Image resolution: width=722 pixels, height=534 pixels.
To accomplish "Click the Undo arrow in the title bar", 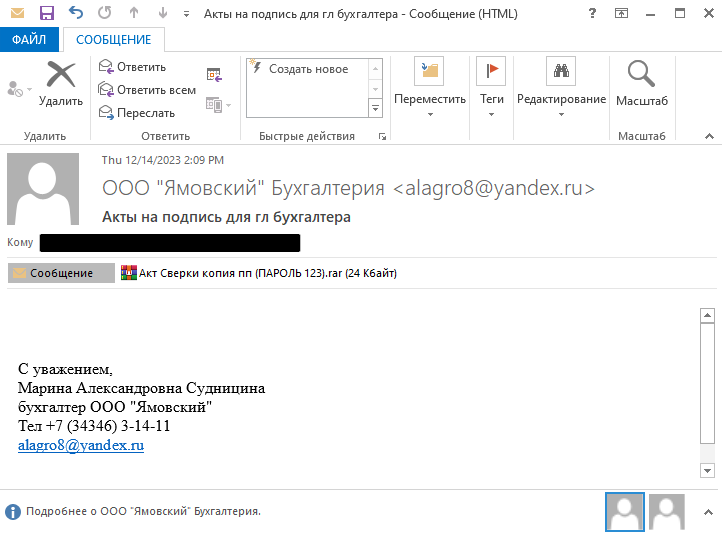I will point(76,13).
